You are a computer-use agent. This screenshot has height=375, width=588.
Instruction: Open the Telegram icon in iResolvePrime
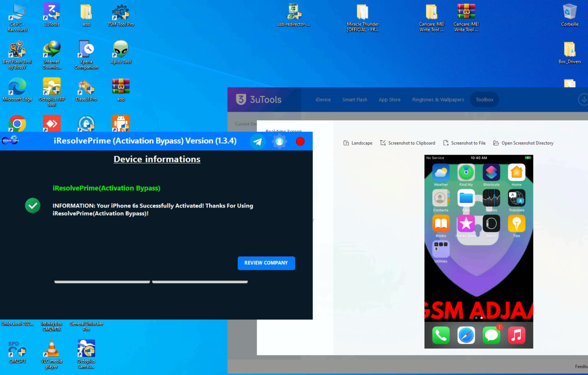pos(258,141)
